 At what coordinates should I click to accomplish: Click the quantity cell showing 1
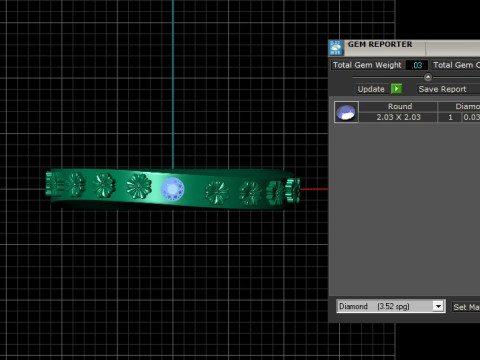tap(450, 117)
